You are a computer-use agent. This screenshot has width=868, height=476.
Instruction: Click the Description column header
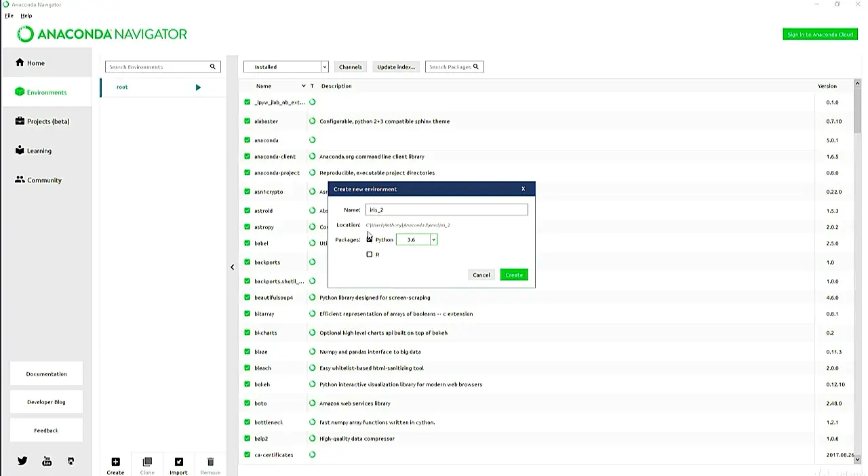(x=336, y=86)
